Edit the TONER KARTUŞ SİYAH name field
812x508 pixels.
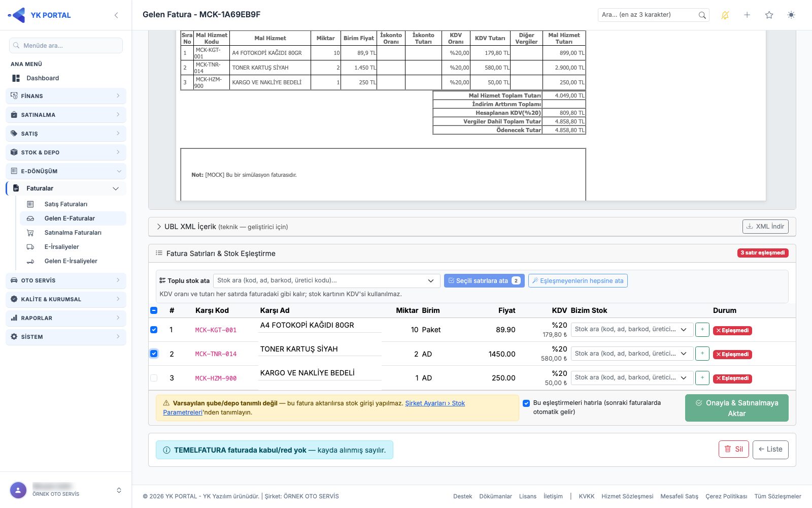point(320,349)
